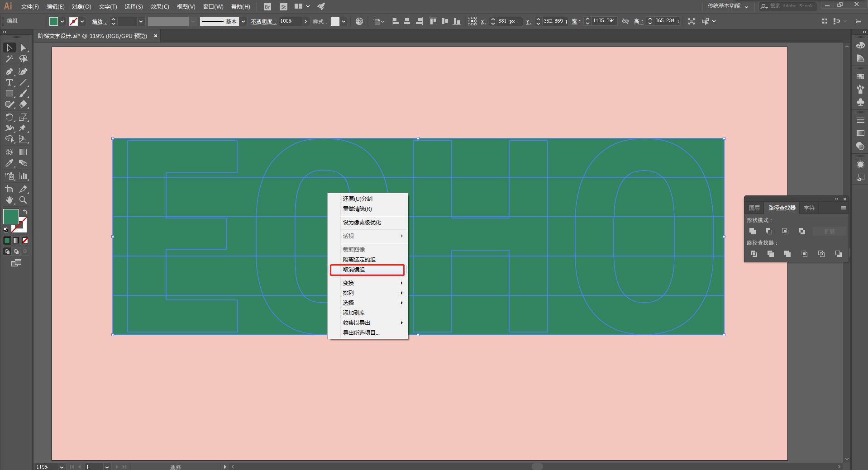868x470 pixels.
Task: Click the Horizontal Align Left icon
Action: [395, 21]
